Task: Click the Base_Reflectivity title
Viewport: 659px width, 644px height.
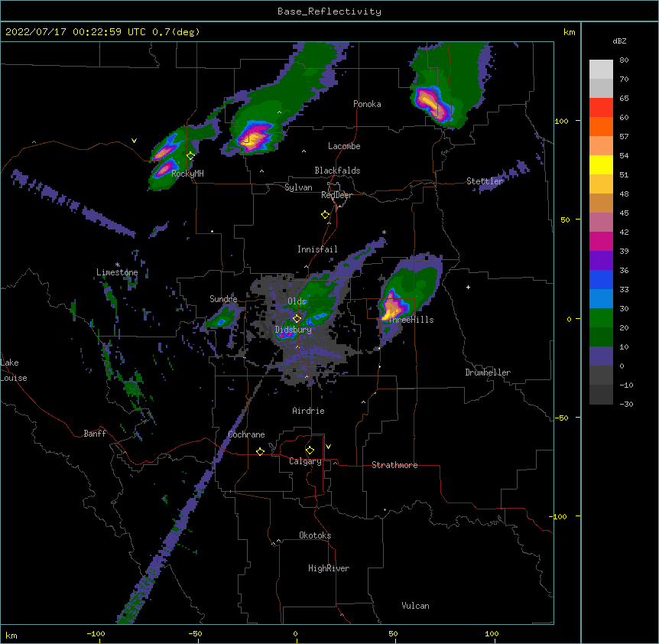Action: pyautogui.click(x=329, y=11)
